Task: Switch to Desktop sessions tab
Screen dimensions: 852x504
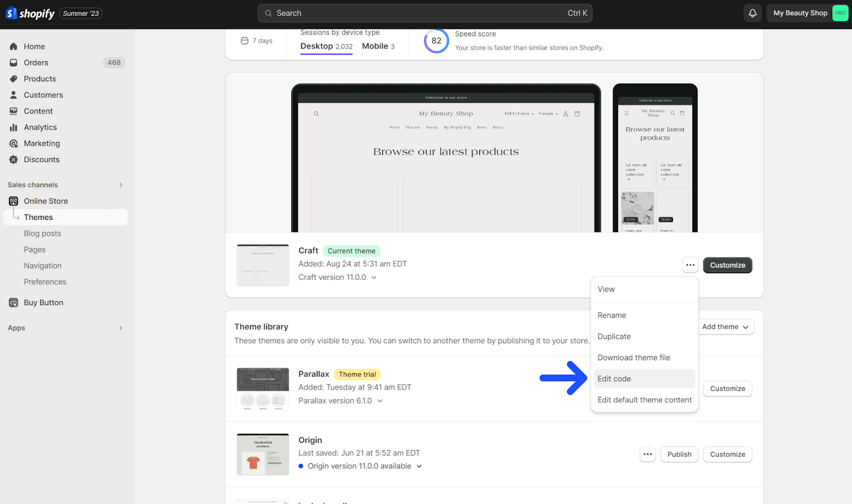Action: coord(326,46)
